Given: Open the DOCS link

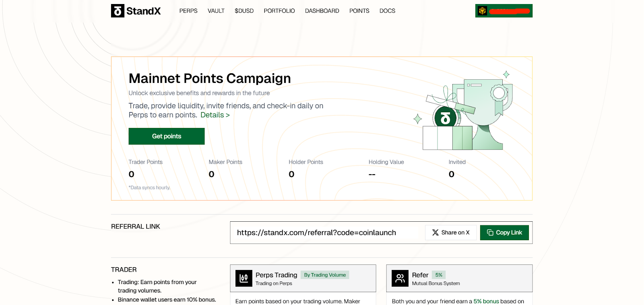Looking at the screenshot, I should 387,11.
